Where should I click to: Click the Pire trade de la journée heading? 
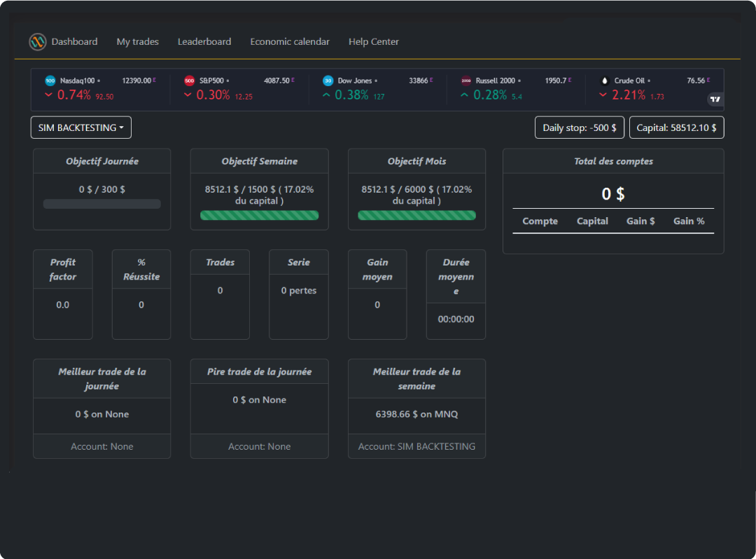click(260, 372)
